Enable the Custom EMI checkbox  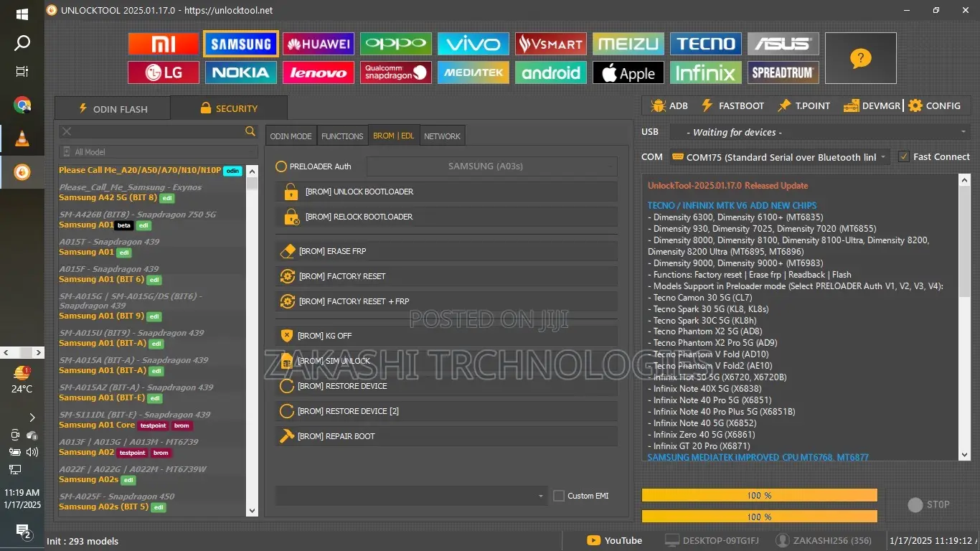(559, 496)
